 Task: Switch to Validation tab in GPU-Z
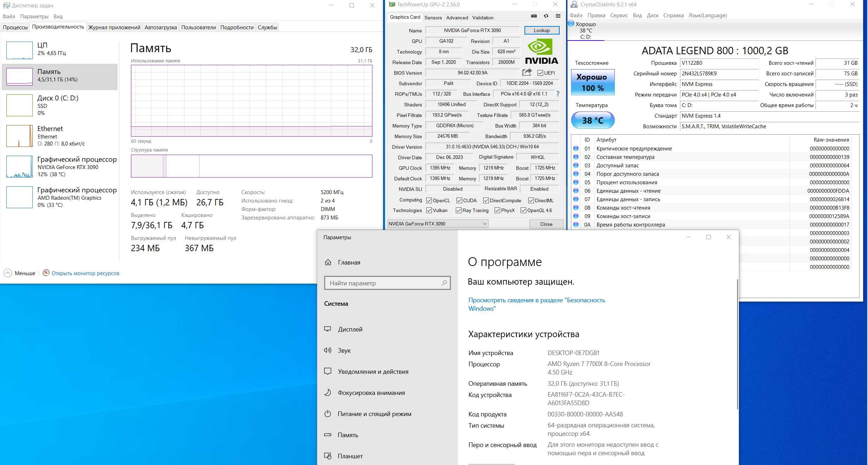tap(483, 18)
